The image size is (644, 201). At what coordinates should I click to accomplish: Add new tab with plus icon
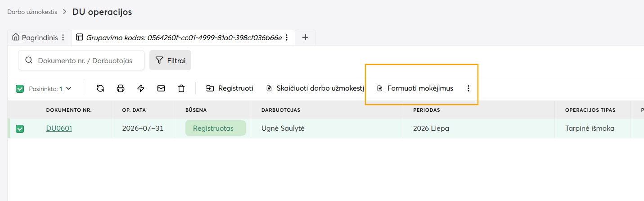coord(305,37)
